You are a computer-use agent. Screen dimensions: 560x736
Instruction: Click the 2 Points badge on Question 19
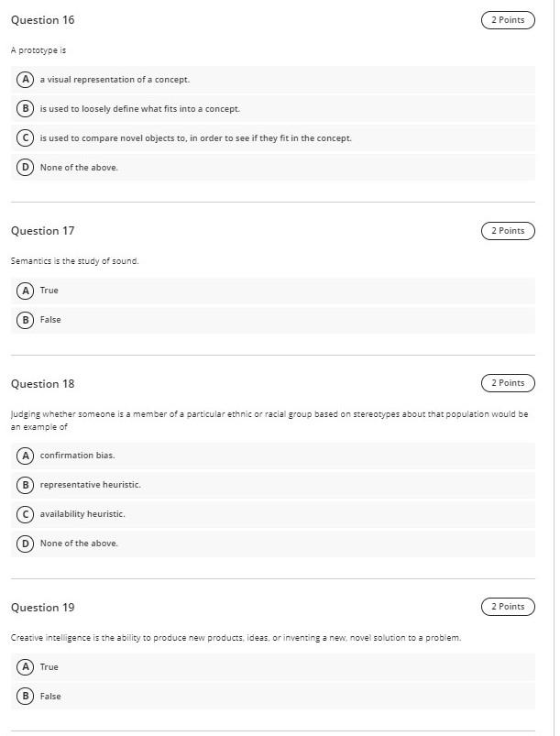pos(507,606)
